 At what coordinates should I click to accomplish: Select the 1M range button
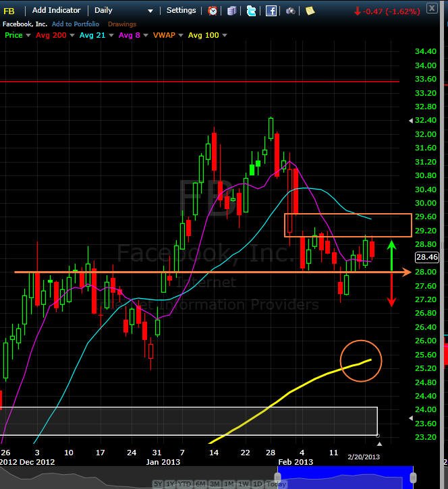point(229,484)
